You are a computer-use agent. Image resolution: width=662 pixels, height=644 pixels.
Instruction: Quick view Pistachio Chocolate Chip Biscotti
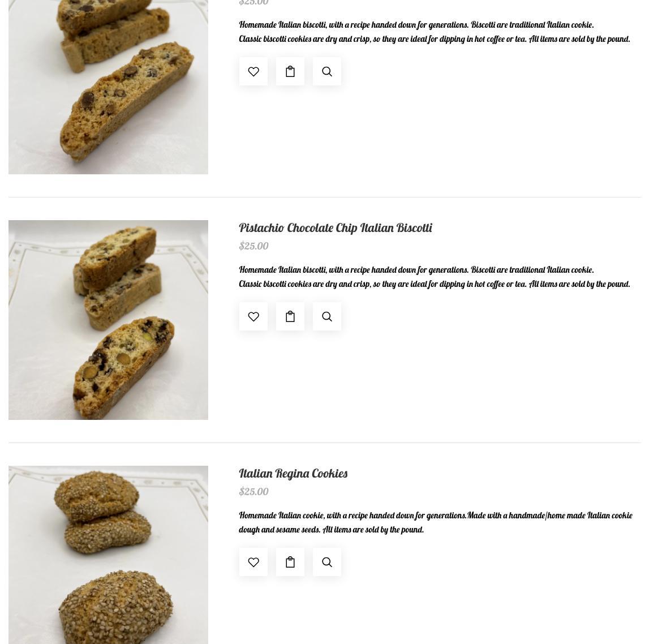(x=327, y=316)
